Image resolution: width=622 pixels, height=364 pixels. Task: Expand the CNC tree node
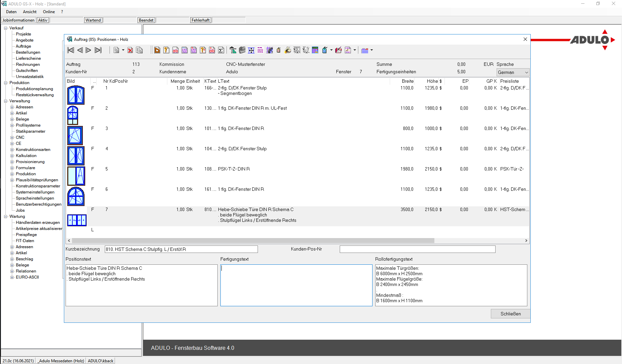coord(12,137)
